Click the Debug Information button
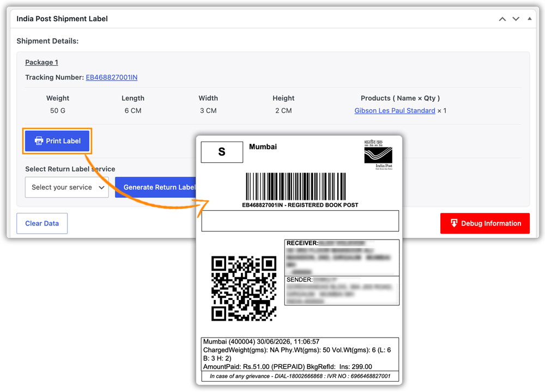 485,223
